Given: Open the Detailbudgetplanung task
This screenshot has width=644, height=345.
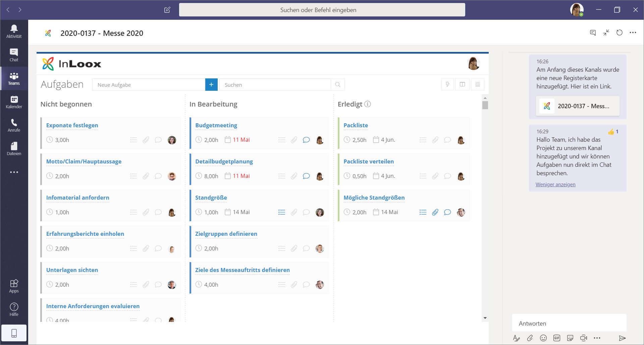Looking at the screenshot, I should (x=224, y=161).
